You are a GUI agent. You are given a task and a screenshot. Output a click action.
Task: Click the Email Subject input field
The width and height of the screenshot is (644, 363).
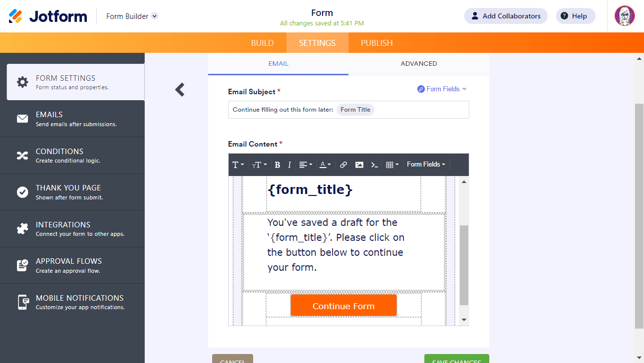coord(348,110)
